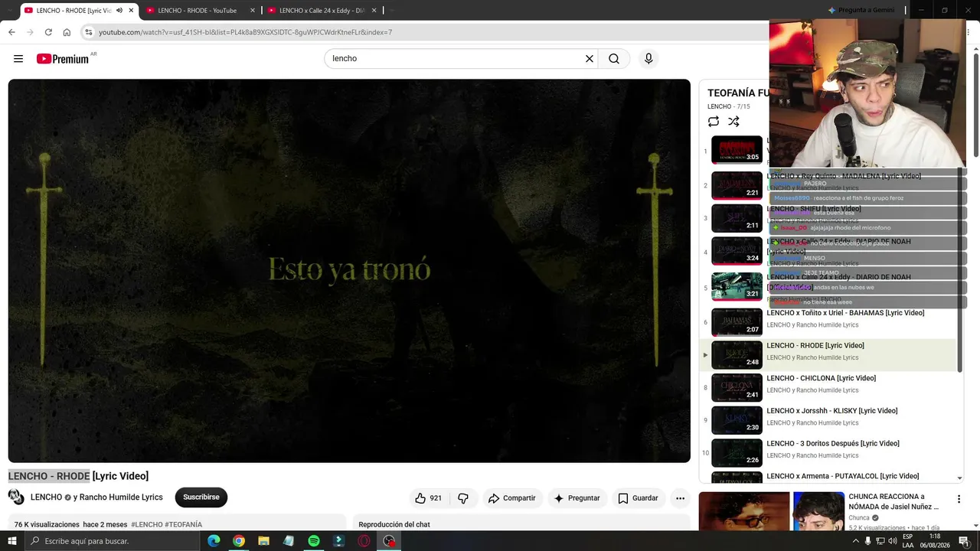
Task: Open Google Chrome from the taskbar
Action: click(x=239, y=541)
